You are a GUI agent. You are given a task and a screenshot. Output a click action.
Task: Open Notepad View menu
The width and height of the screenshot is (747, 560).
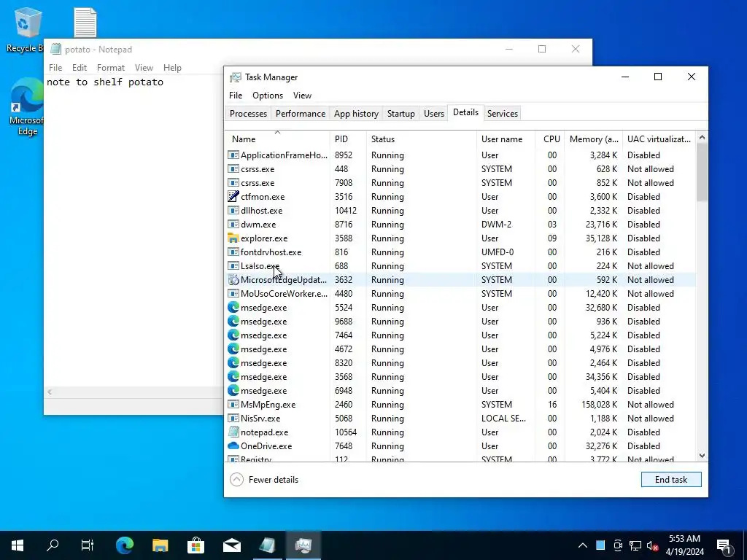(x=144, y=68)
